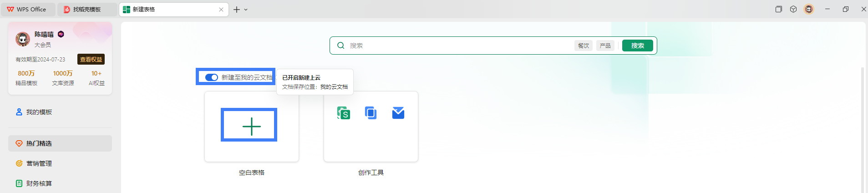Click the green spreadsheet creation tool icon
This screenshot has width=868, height=193.
(344, 113)
